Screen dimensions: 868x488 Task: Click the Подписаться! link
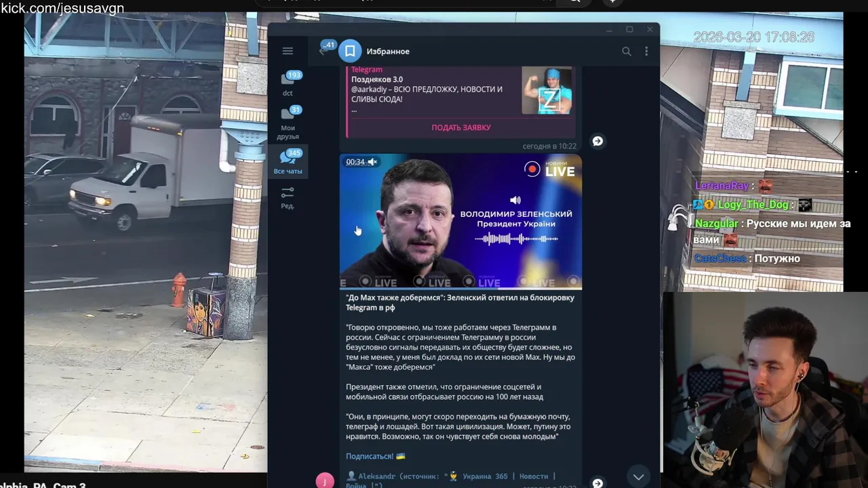[x=375, y=456]
